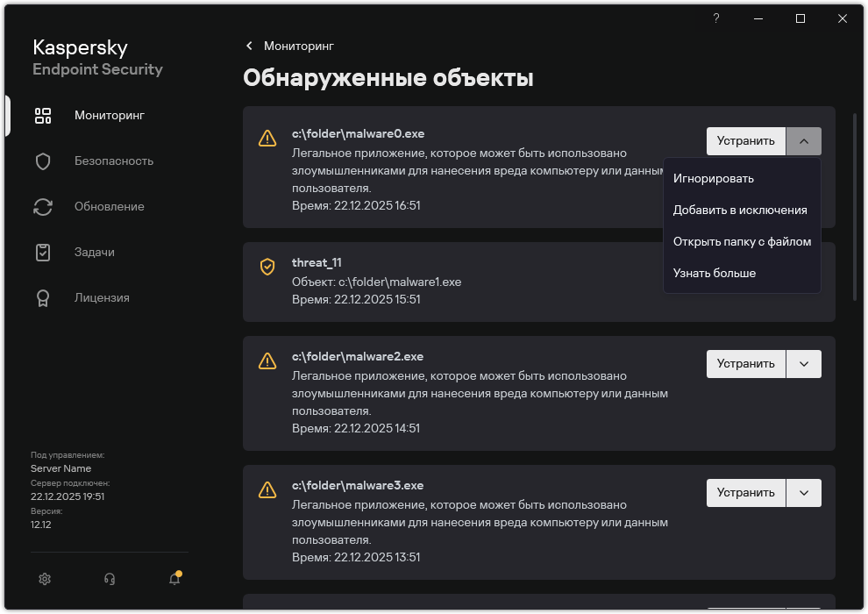The width and height of the screenshot is (868, 614).
Task: Click the timestamp Время: 22.12.2025 13:51
Action: point(356,558)
